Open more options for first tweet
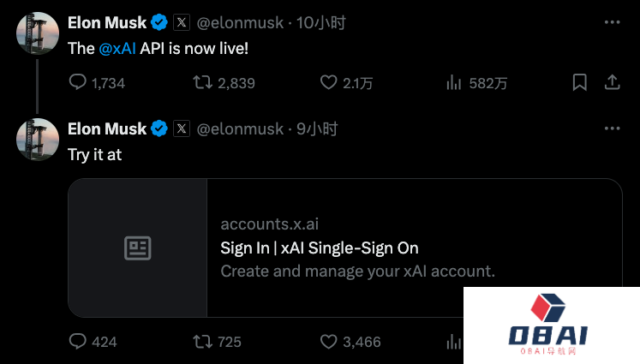 coord(612,21)
